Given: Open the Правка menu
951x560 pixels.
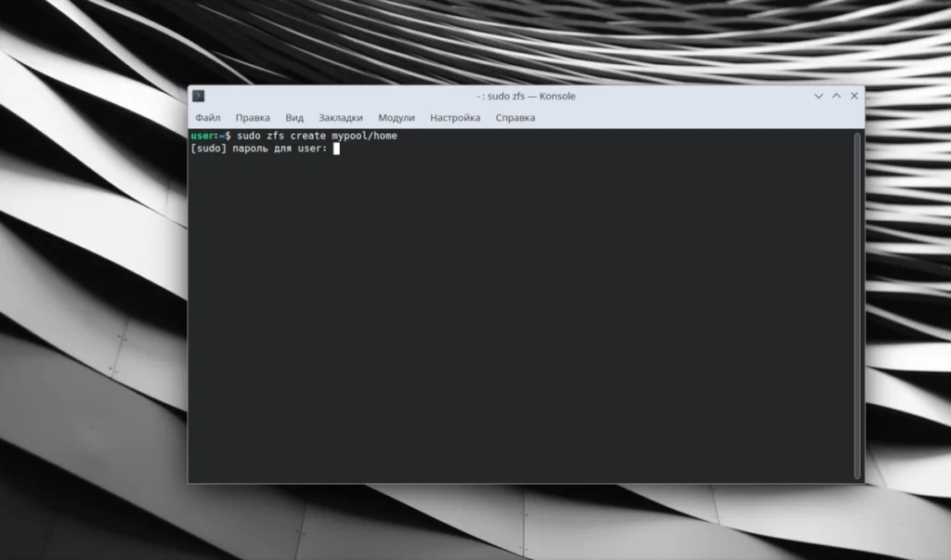Looking at the screenshot, I should [253, 118].
